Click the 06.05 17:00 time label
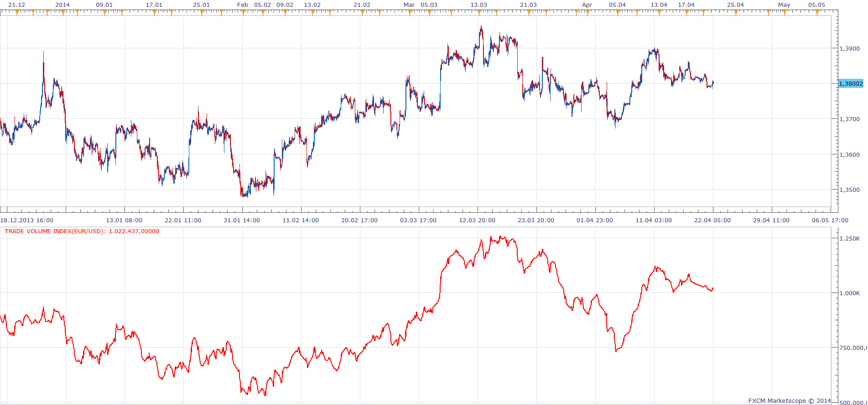Screen dimensions: 868x405 830,220
